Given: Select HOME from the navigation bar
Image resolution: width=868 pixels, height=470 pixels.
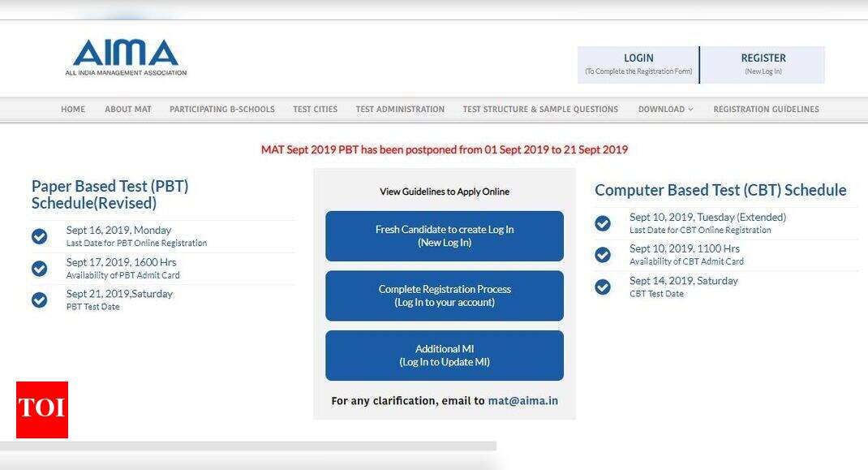Looking at the screenshot, I should tap(72, 109).
